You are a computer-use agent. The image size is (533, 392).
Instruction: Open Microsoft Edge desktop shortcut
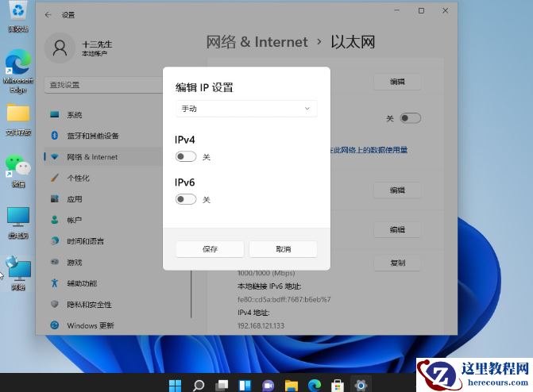click(18, 71)
